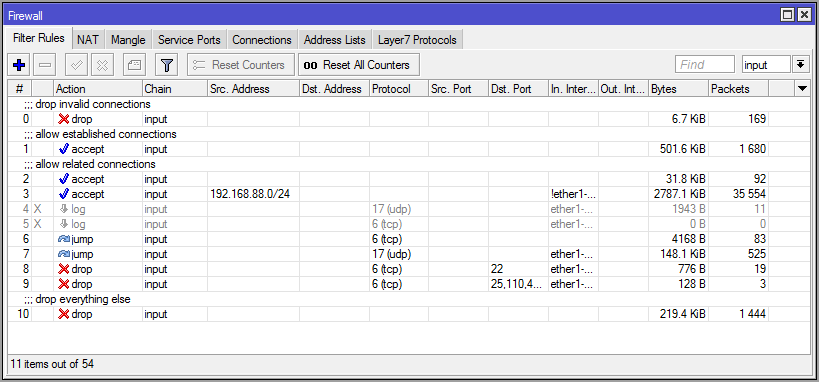Click the Reset Counters button
The height and width of the screenshot is (382, 819).
coord(241,65)
